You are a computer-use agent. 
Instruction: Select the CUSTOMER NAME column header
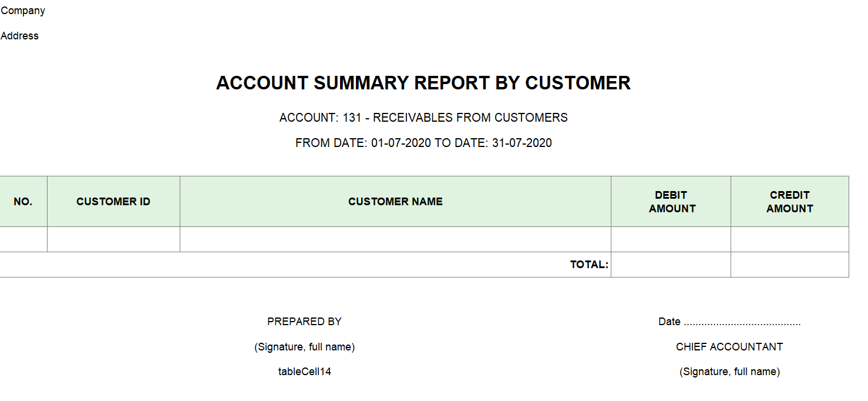[x=395, y=202]
